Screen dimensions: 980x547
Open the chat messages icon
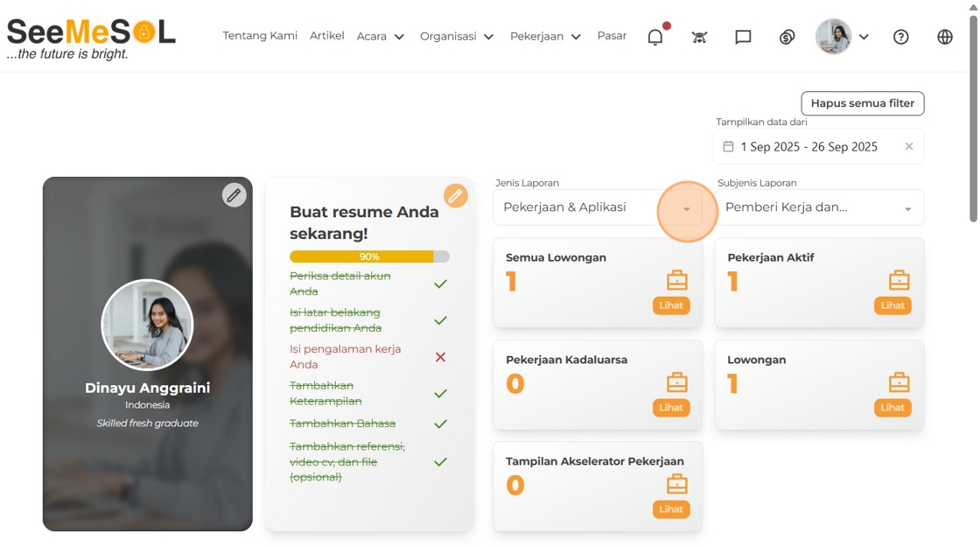pos(743,37)
